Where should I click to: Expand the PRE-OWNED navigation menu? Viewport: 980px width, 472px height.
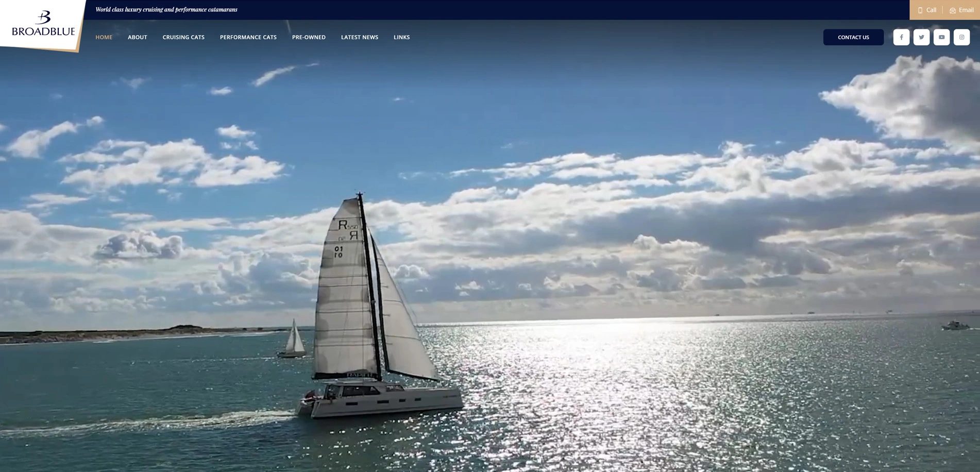tap(308, 37)
